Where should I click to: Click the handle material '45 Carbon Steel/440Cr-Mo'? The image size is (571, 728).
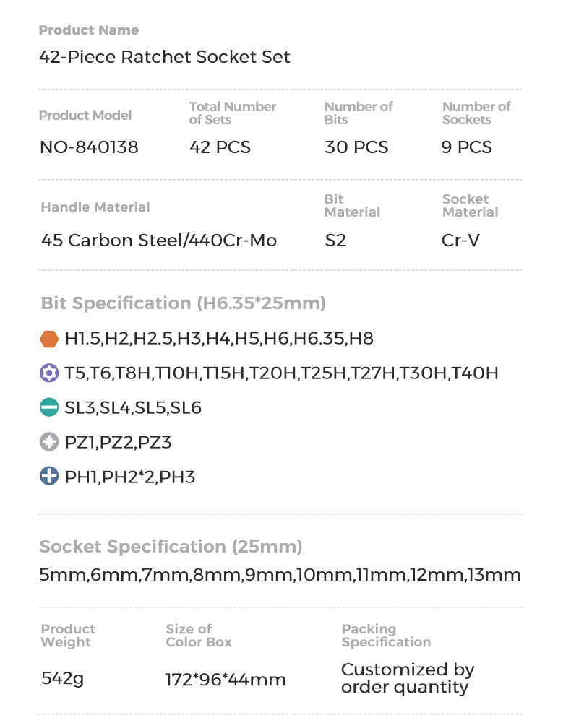(x=159, y=240)
